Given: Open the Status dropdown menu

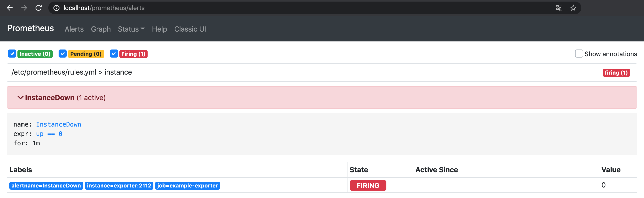Looking at the screenshot, I should coord(131,29).
